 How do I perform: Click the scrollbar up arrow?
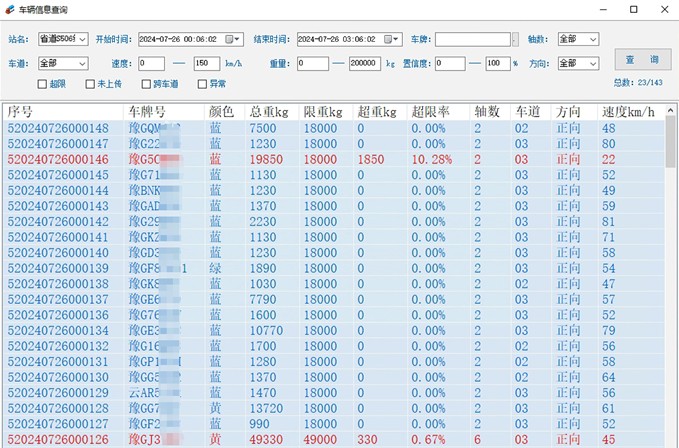point(670,110)
